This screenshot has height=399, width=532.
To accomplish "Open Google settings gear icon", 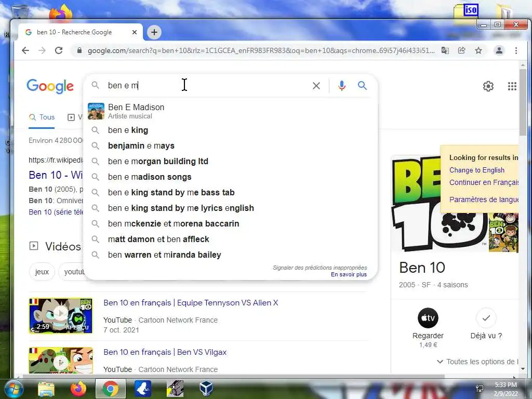I will 488,86.
